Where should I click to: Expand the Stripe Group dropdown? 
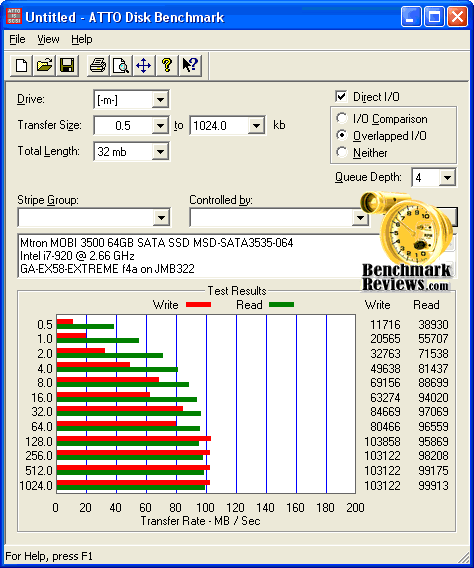[x=161, y=218]
